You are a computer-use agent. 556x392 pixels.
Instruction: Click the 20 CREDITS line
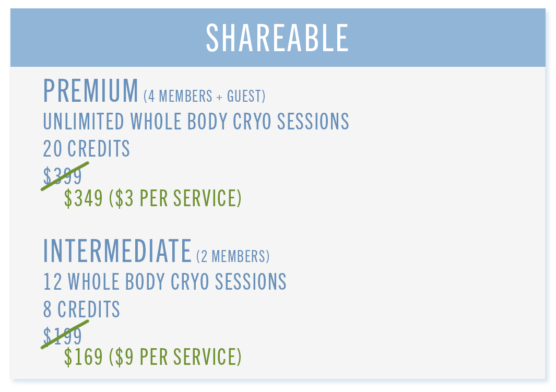tap(87, 149)
